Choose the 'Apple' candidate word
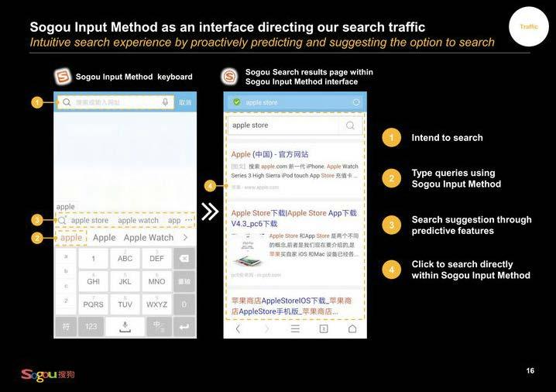 [x=105, y=238]
